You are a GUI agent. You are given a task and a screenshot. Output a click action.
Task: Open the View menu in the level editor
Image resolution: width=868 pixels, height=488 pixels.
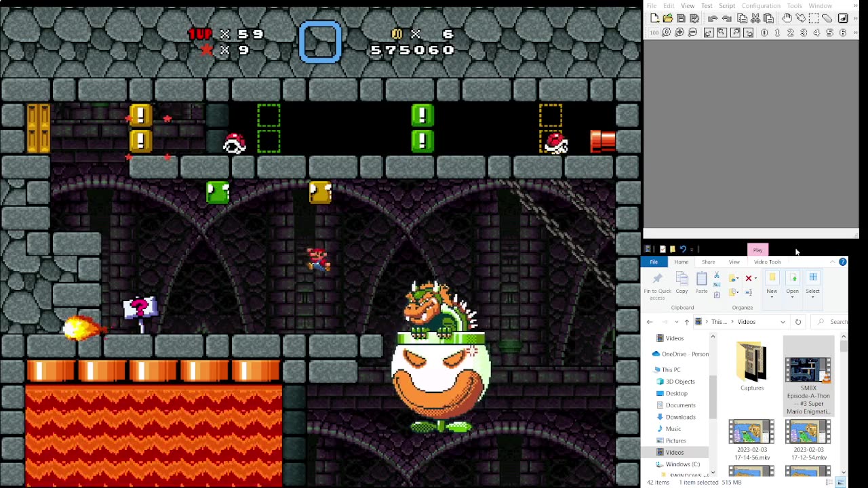click(688, 6)
